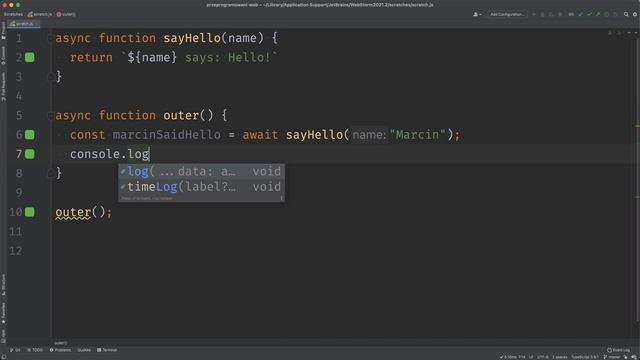640x360 pixels.
Task: Click the scratch.js breadcrumb item
Action: coord(40,14)
